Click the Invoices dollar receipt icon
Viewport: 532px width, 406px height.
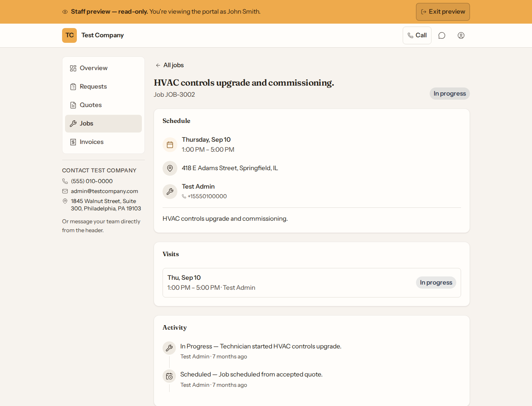[x=73, y=142]
